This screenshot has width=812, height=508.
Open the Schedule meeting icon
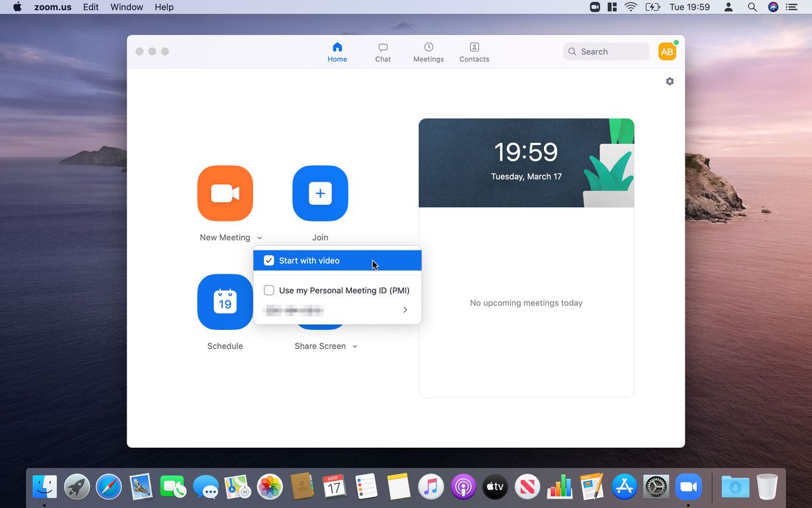coord(225,302)
